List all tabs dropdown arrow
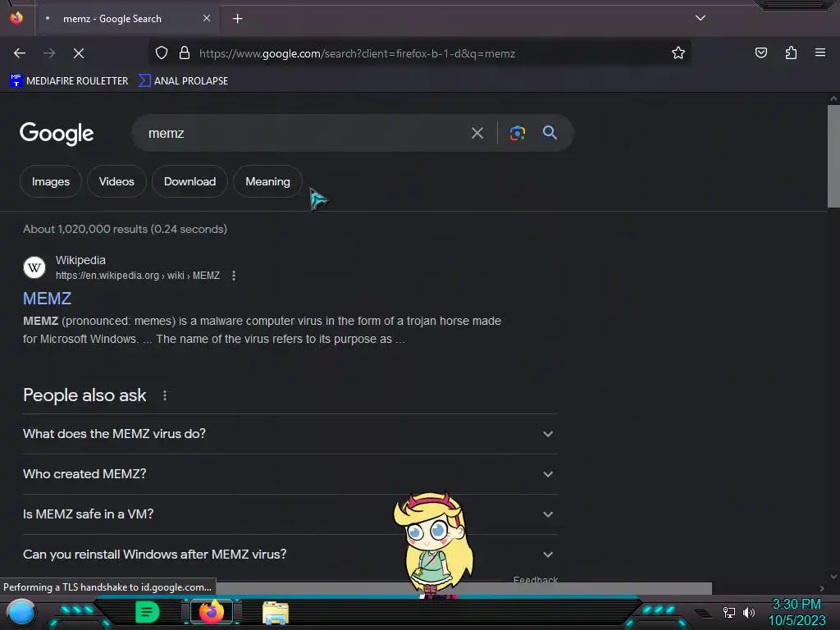Viewport: 840px width, 630px height. click(x=701, y=18)
